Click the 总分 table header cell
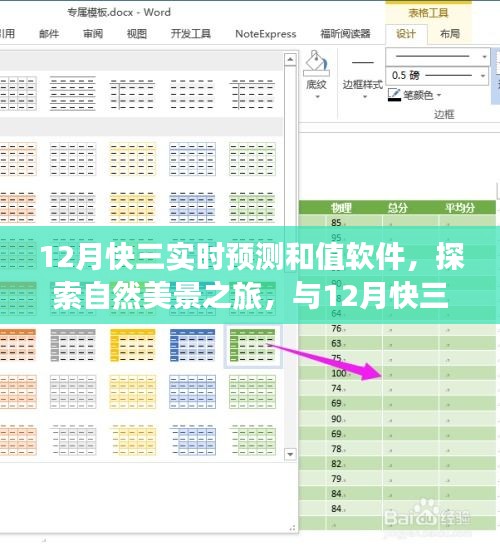This screenshot has width=500, height=551. pyautogui.click(x=398, y=208)
